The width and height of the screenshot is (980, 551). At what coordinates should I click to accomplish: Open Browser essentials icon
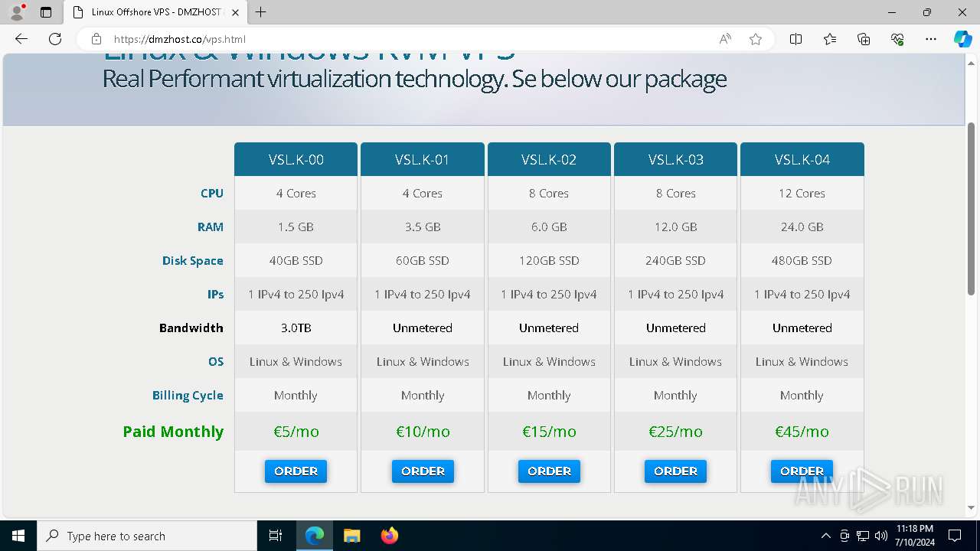pyautogui.click(x=897, y=39)
